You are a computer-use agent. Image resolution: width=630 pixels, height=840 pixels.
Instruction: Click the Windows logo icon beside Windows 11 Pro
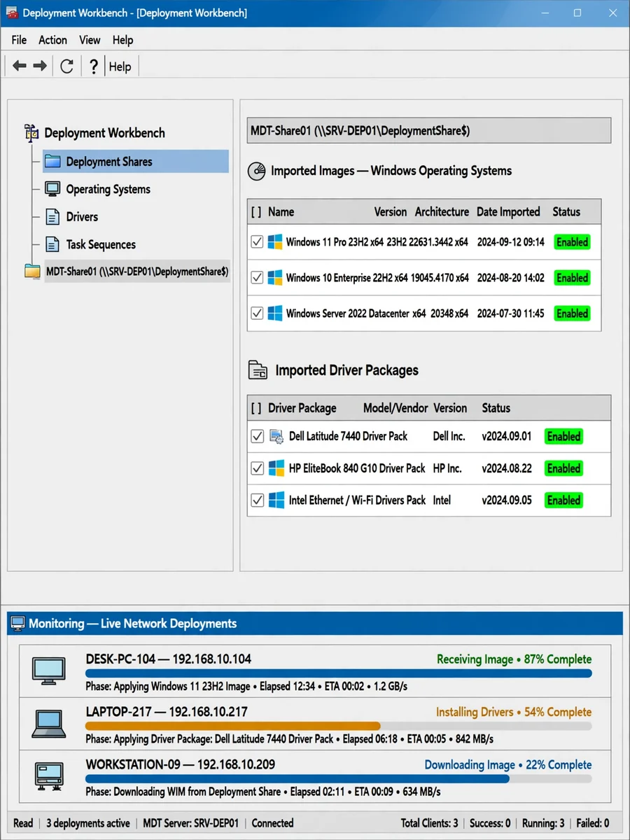(x=275, y=241)
